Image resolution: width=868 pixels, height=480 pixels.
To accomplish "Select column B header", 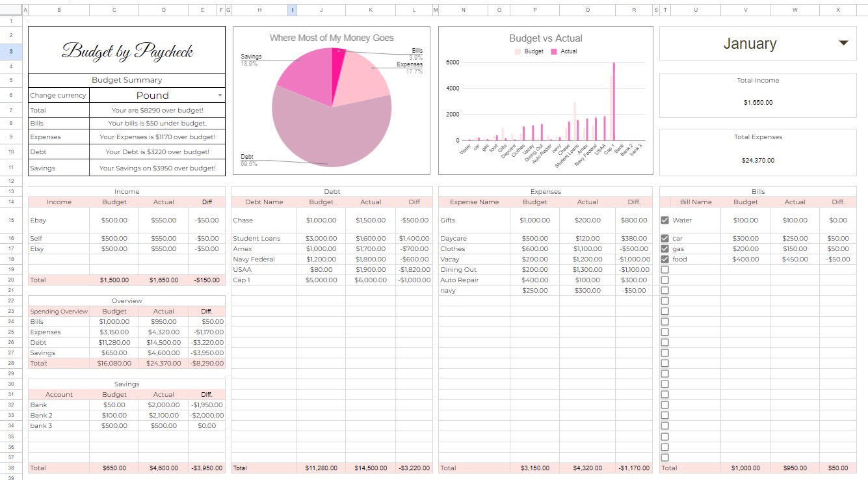I will pos(59,10).
